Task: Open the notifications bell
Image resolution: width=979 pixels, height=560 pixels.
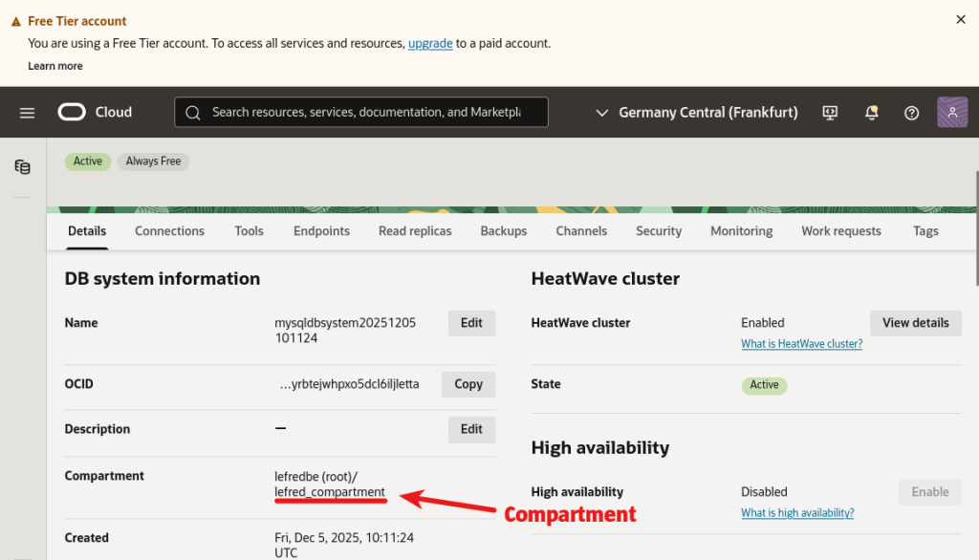Action: coord(871,113)
